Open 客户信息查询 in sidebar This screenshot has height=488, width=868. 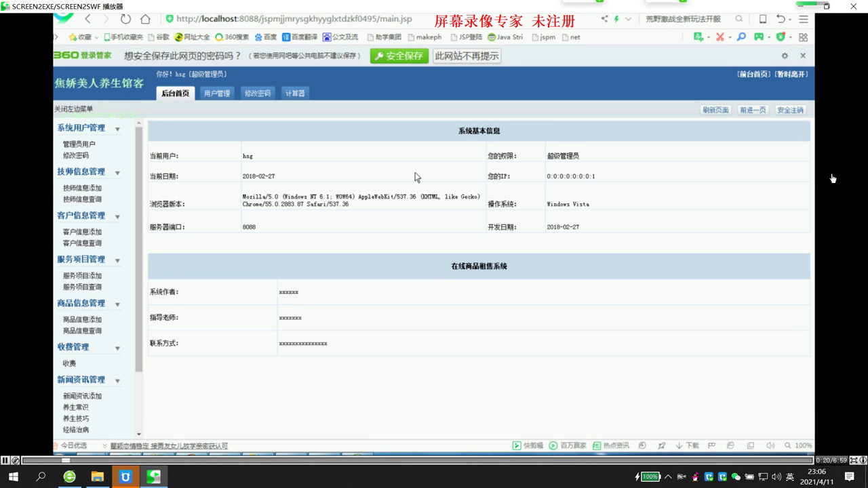tap(82, 243)
